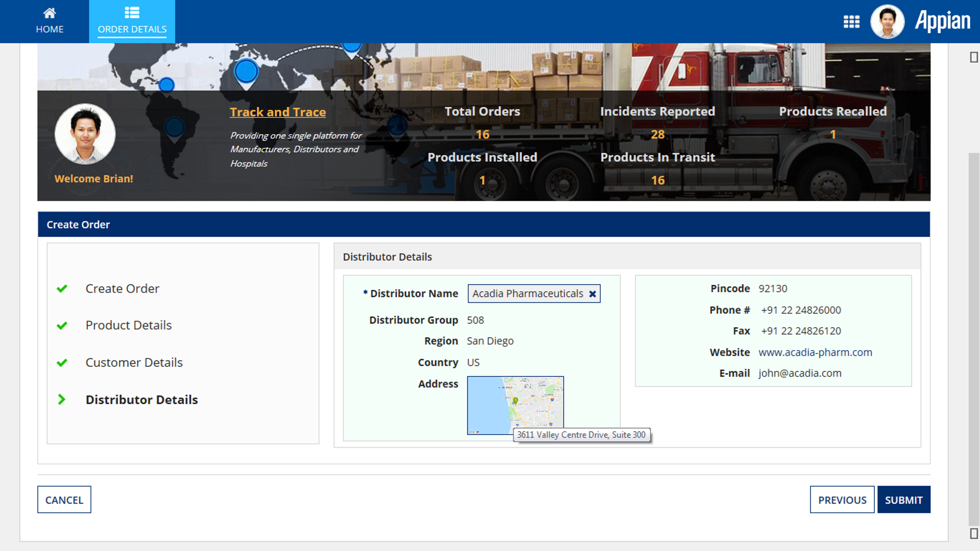The height and width of the screenshot is (551, 980).
Task: Click the Distributor Group value 508
Action: point(475,320)
